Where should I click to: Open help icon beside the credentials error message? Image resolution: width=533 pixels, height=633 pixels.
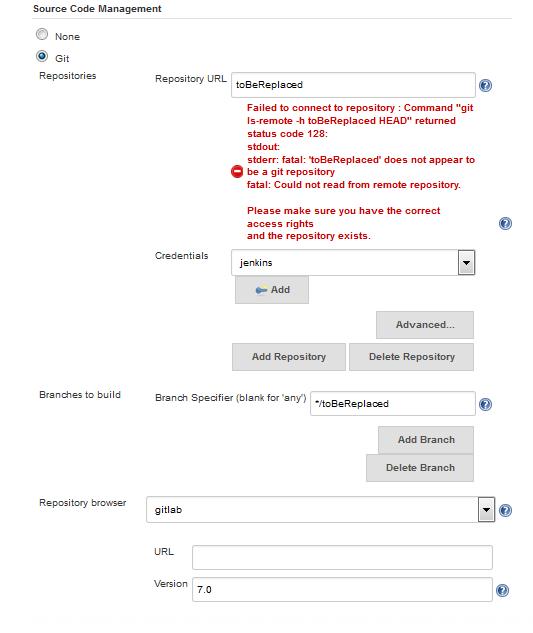[505, 223]
